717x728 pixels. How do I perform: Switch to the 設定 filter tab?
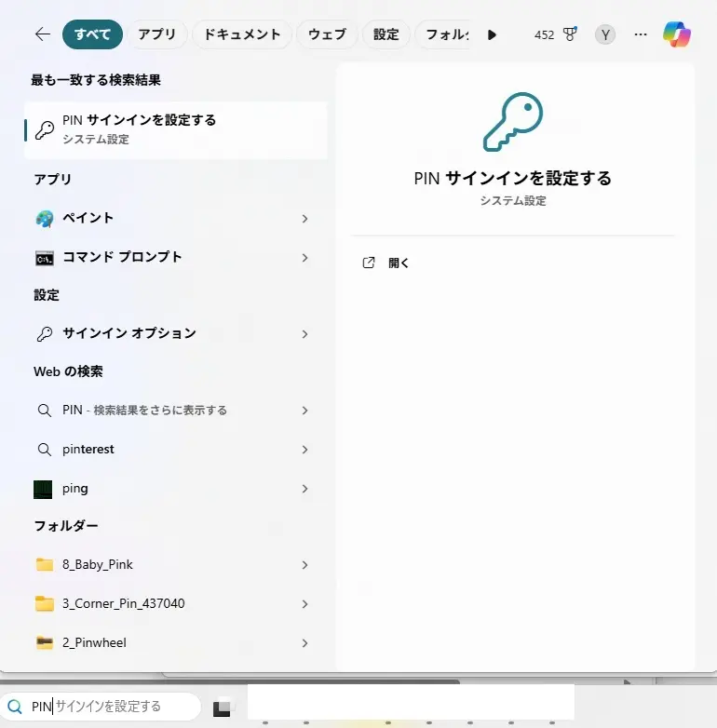click(x=386, y=34)
